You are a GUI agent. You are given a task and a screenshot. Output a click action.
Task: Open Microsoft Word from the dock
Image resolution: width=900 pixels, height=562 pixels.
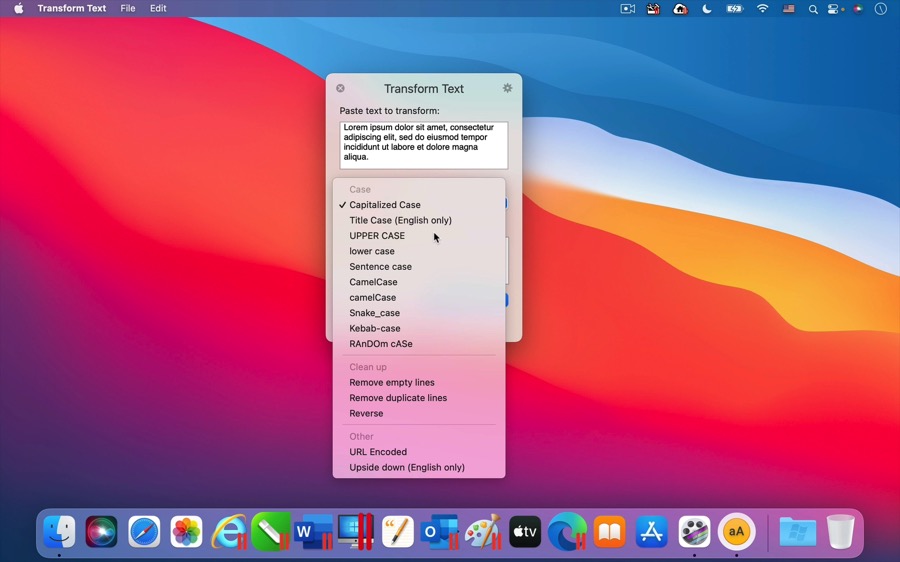pyautogui.click(x=313, y=532)
